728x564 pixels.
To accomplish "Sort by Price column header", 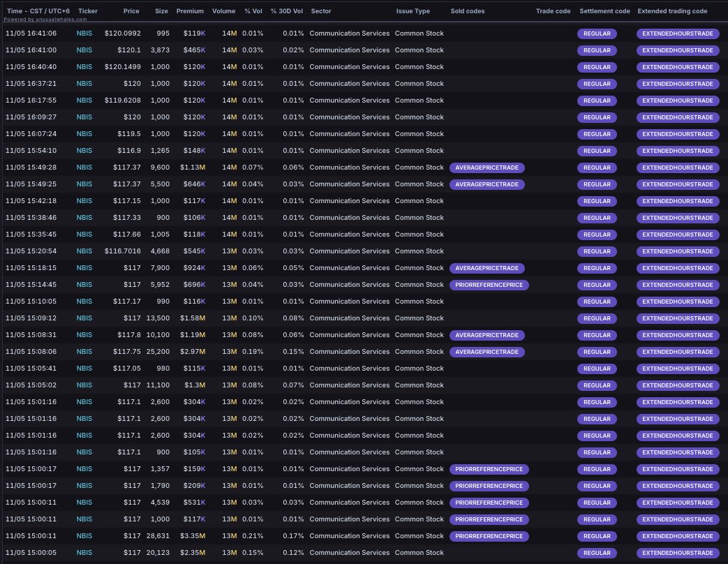I will (x=131, y=11).
